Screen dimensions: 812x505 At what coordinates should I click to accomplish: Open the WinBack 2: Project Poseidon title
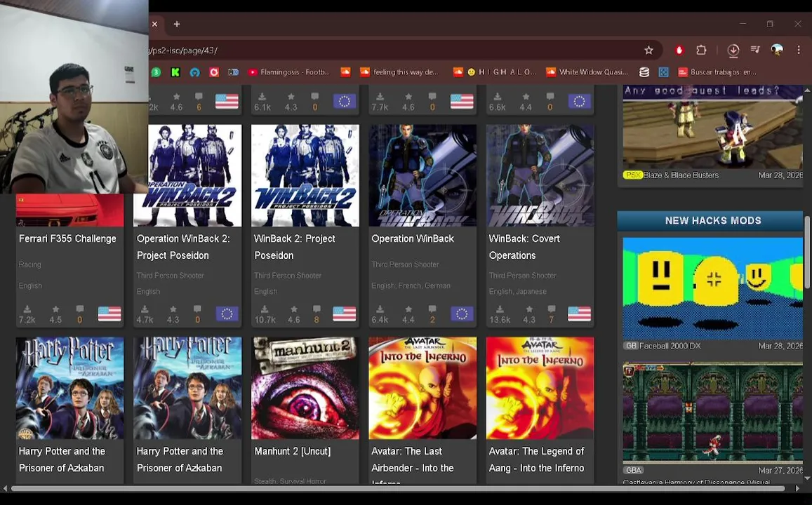[x=294, y=247]
